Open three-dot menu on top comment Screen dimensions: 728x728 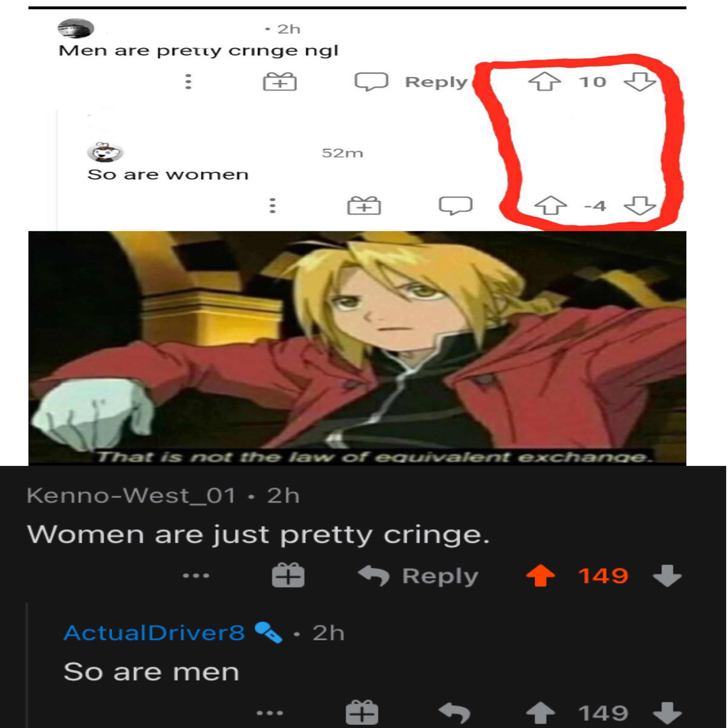(x=188, y=81)
